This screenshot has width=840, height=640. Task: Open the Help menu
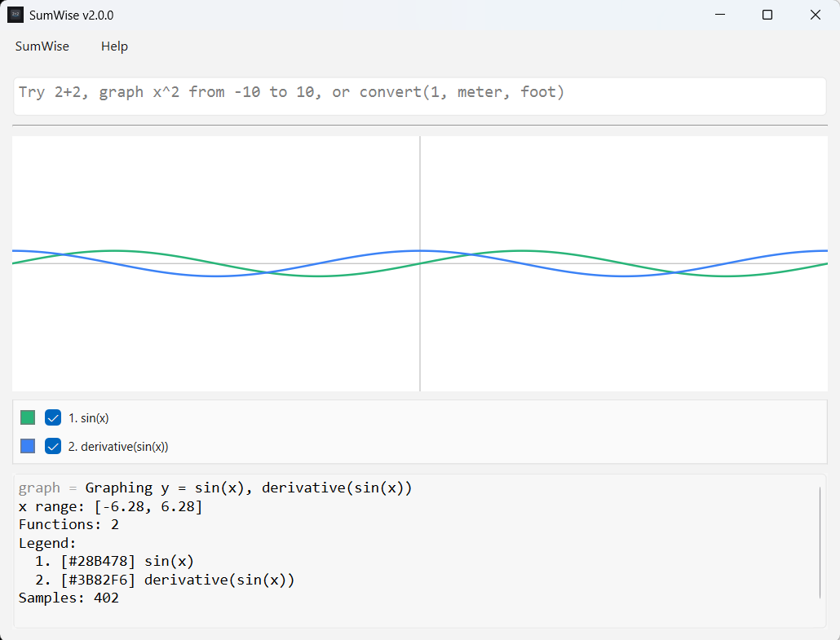114,46
